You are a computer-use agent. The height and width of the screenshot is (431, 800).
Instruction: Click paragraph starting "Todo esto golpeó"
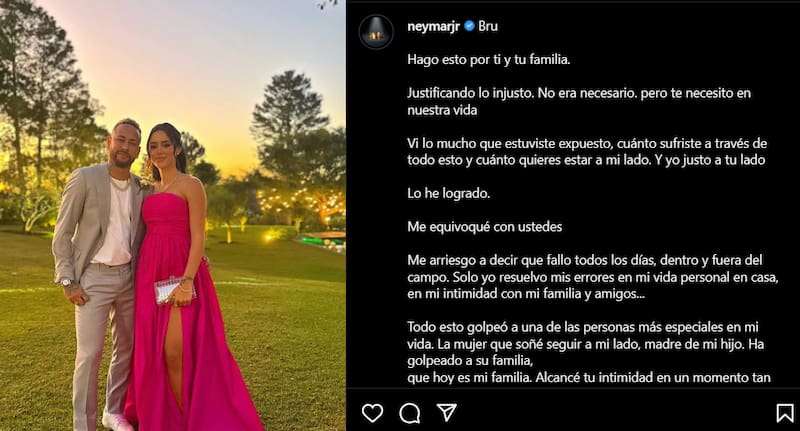(x=588, y=352)
